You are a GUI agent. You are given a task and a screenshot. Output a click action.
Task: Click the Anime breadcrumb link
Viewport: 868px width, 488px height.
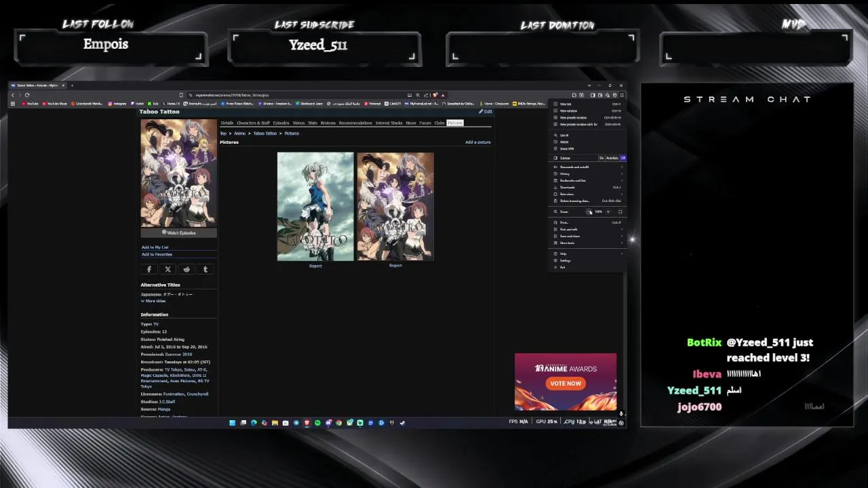coord(240,134)
